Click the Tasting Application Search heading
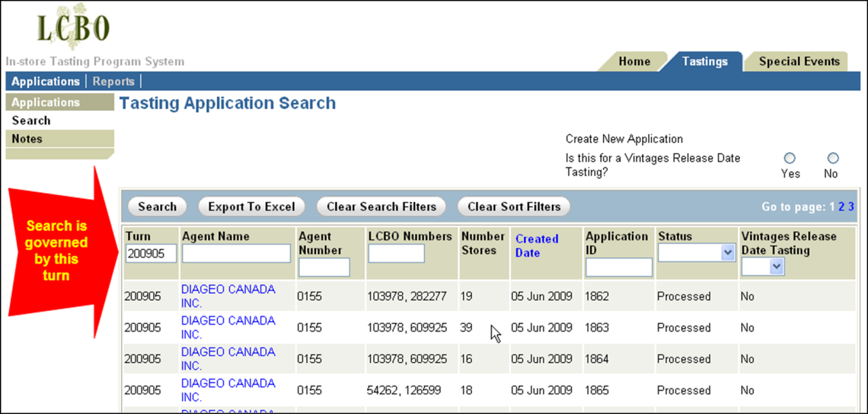 coord(227,103)
